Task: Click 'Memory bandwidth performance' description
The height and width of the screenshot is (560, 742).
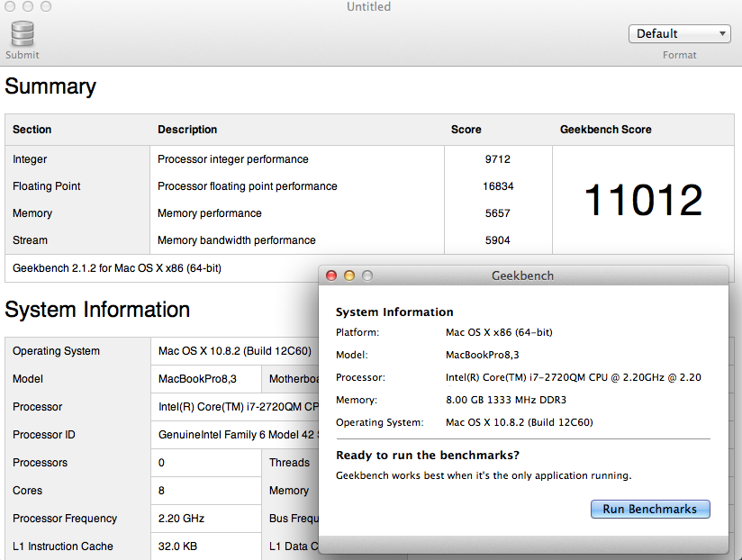Action: point(237,240)
